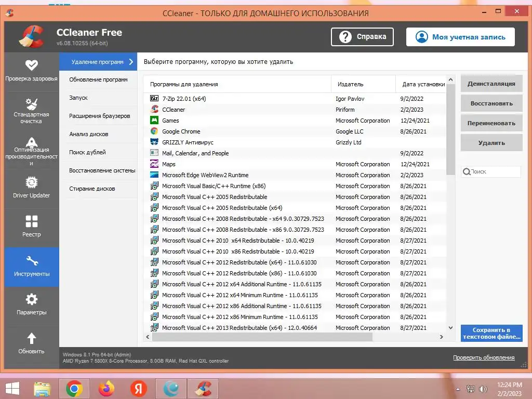
Task: Open the Driver Updater section
Action: pos(32,187)
